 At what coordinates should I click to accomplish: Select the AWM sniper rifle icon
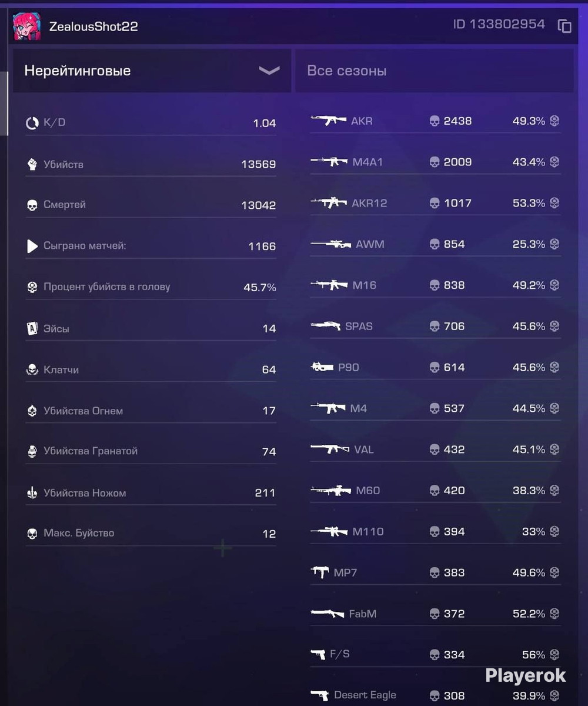tap(331, 244)
